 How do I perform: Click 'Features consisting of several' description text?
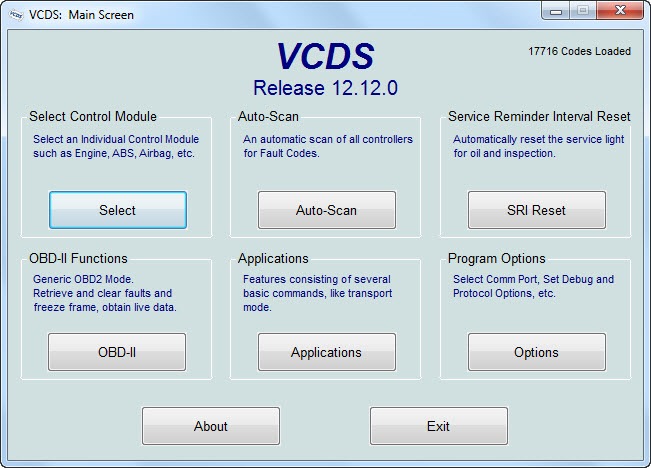tap(317, 279)
